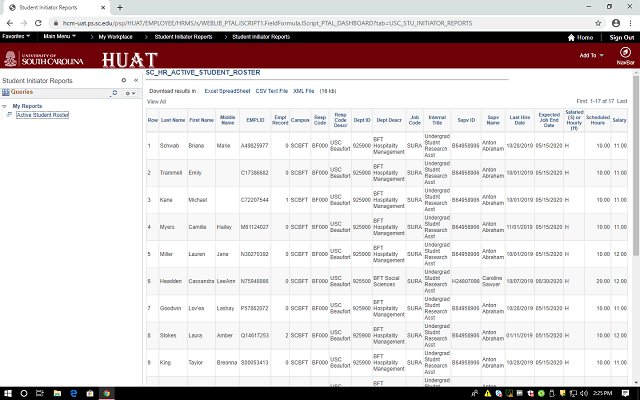Viewport: 640px width, 400px height.
Task: Open Windows Start menu
Action: pyautogui.click(x=7, y=393)
